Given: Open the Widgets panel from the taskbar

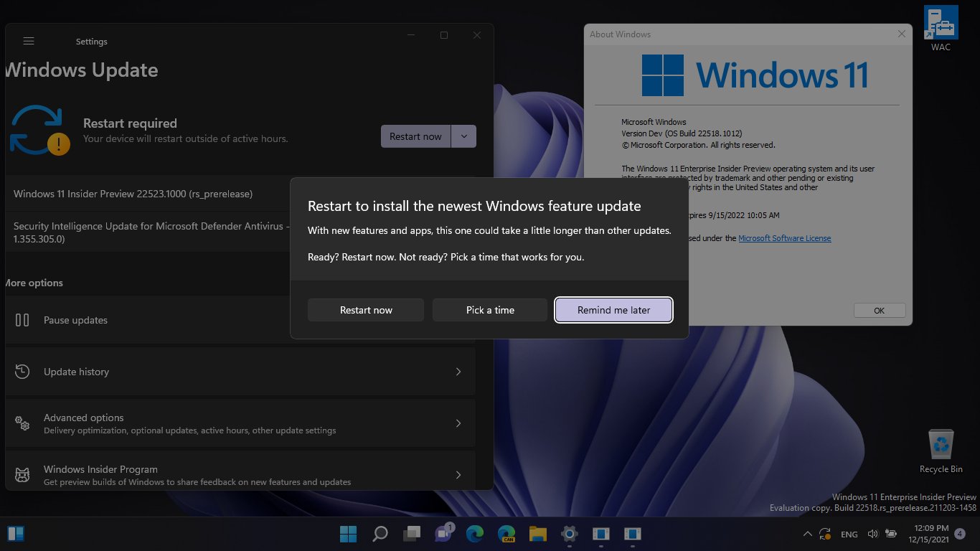Looking at the screenshot, I should click(16, 534).
